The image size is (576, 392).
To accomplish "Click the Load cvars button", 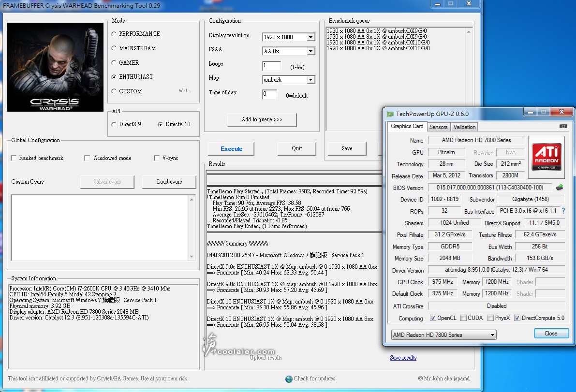I will pos(169,182).
